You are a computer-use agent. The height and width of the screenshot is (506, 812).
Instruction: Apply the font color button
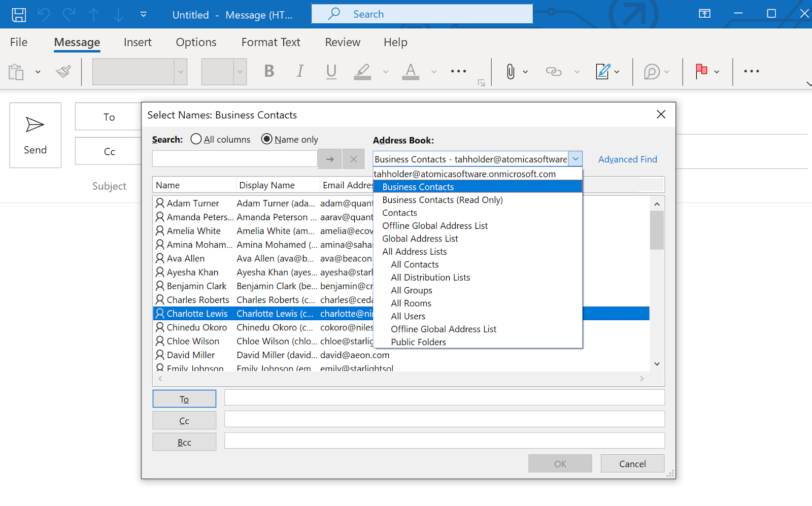point(411,72)
